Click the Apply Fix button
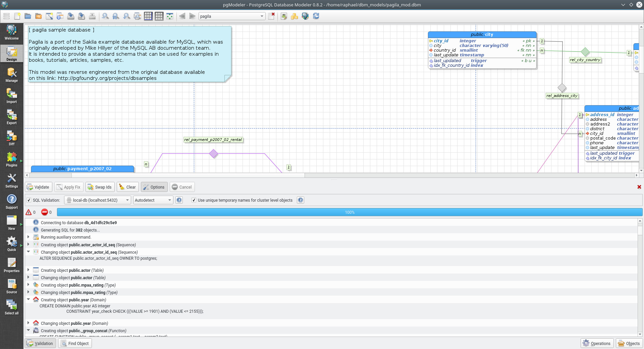 tap(68, 187)
